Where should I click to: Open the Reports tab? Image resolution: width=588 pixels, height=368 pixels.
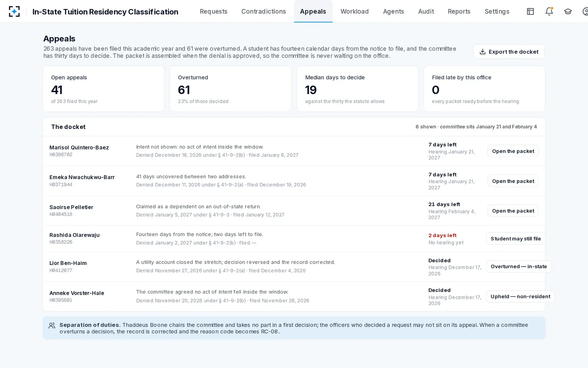(459, 11)
